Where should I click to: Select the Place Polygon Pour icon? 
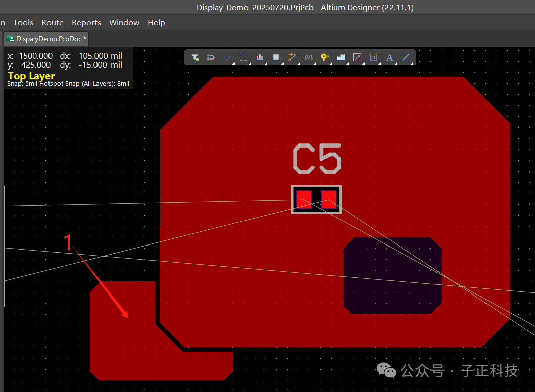pyautogui.click(x=341, y=57)
